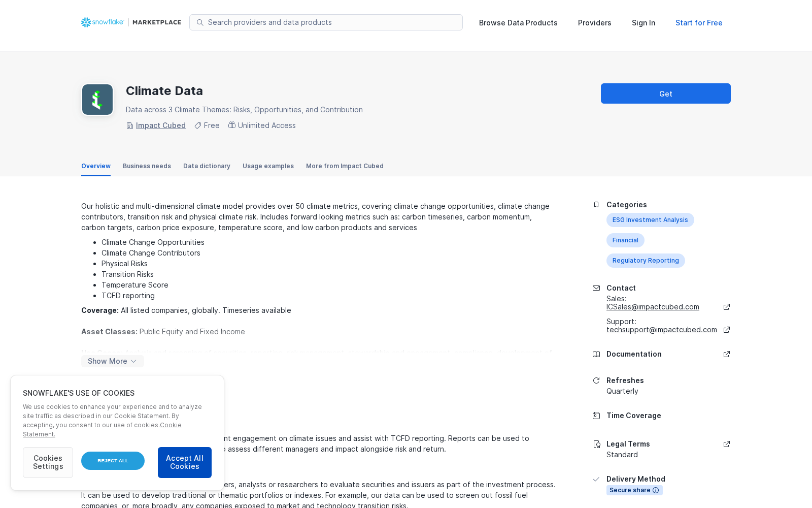This screenshot has height=508, width=812.
Task: Open Browse Data Products menu
Action: click(x=518, y=23)
